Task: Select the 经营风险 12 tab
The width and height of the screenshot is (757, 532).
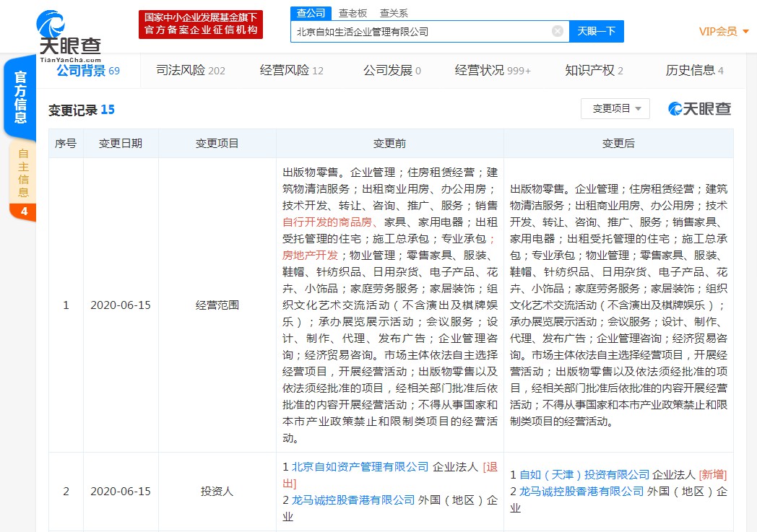Action: pyautogui.click(x=292, y=71)
